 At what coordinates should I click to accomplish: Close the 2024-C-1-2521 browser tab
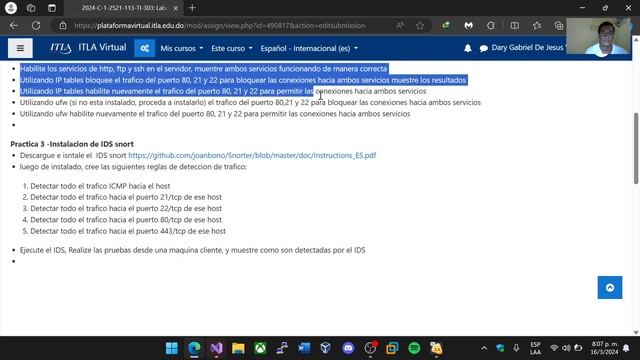(176, 8)
